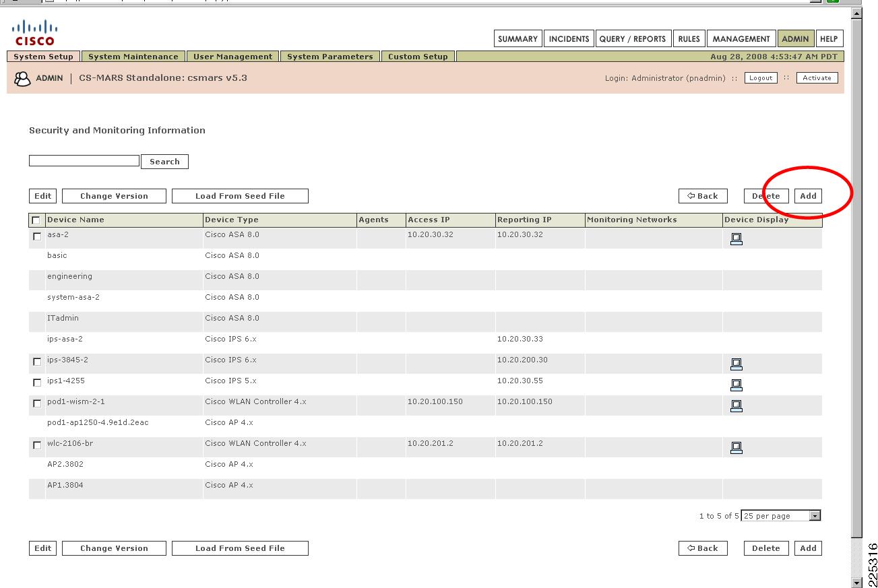This screenshot has height=588, width=878.
Task: Open device display icon for pod1-wism-2-1
Action: tap(736, 405)
